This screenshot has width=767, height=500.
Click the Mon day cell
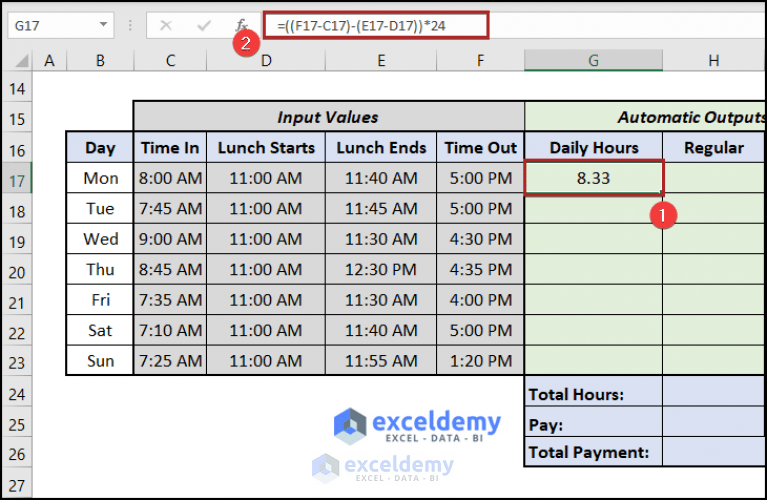point(100,178)
